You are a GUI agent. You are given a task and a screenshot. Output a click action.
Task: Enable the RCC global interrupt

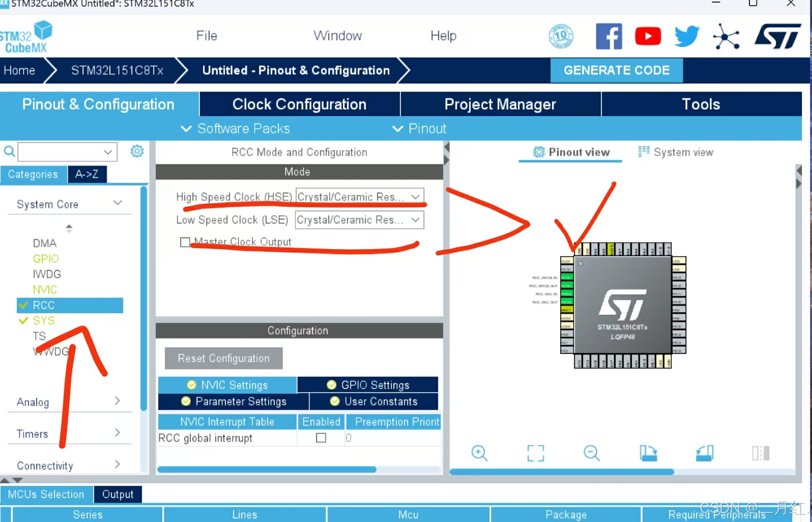coord(321,438)
